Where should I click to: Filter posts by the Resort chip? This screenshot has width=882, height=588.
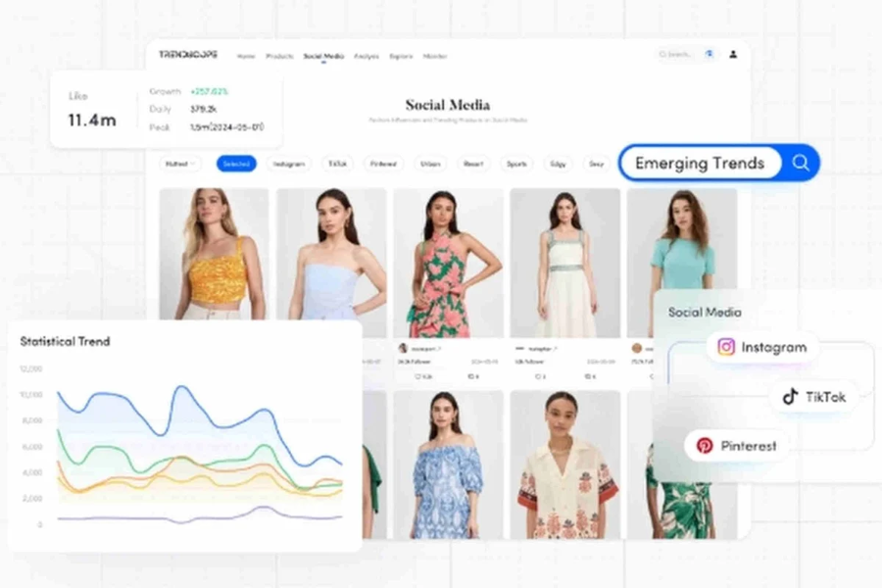(x=472, y=164)
